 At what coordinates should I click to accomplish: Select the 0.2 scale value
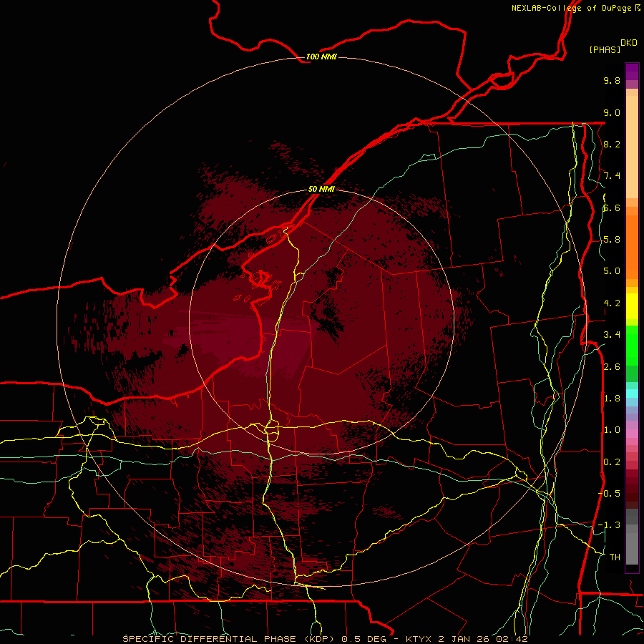click(612, 462)
